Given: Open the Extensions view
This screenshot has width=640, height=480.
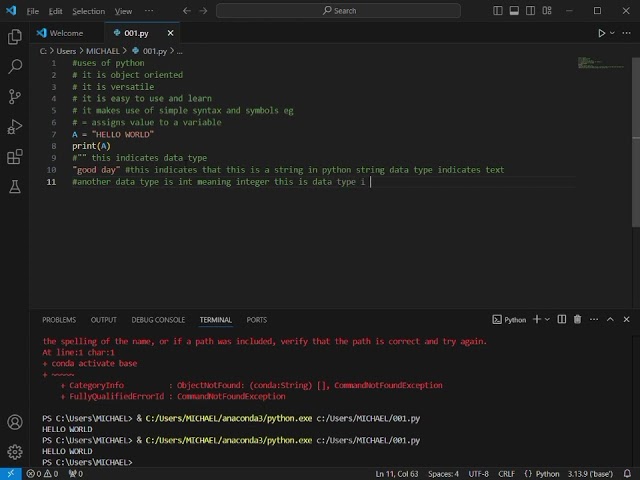Looking at the screenshot, I should (15, 157).
